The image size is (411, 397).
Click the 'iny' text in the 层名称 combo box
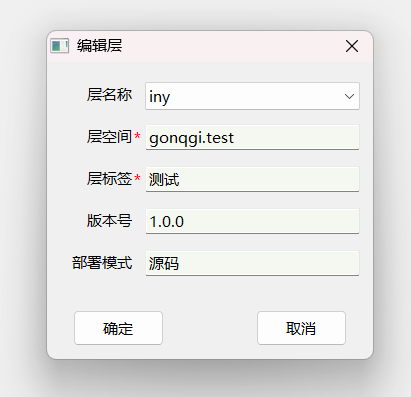coord(159,97)
